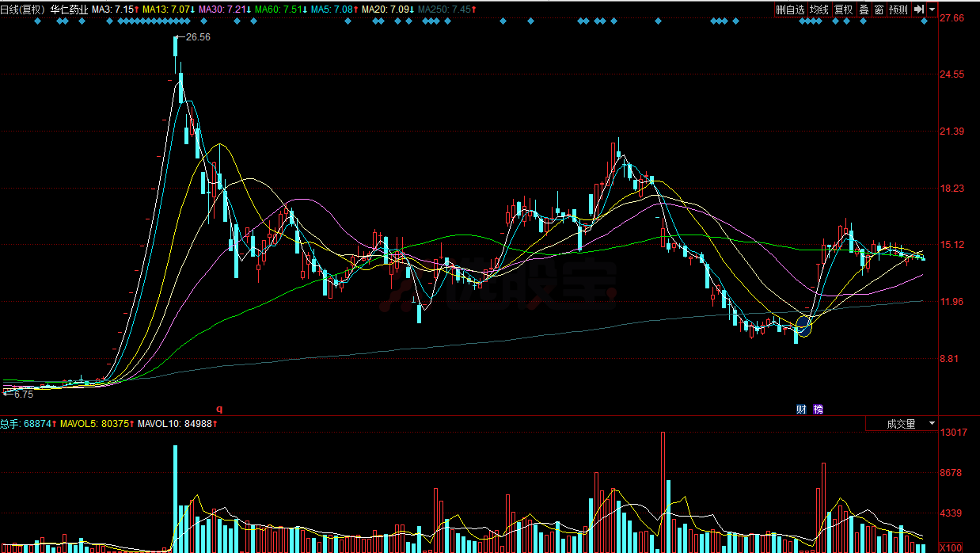Screen dimensions: 980x553
Task: Click the 财 financial report marker
Action: [801, 410]
